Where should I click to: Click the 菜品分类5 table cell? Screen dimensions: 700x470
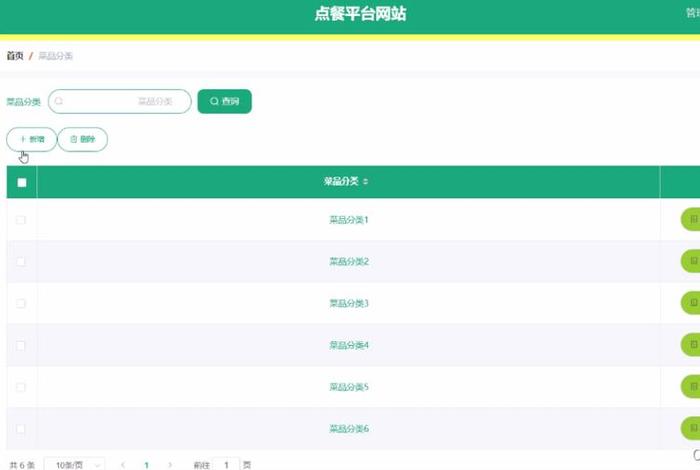[x=349, y=387]
